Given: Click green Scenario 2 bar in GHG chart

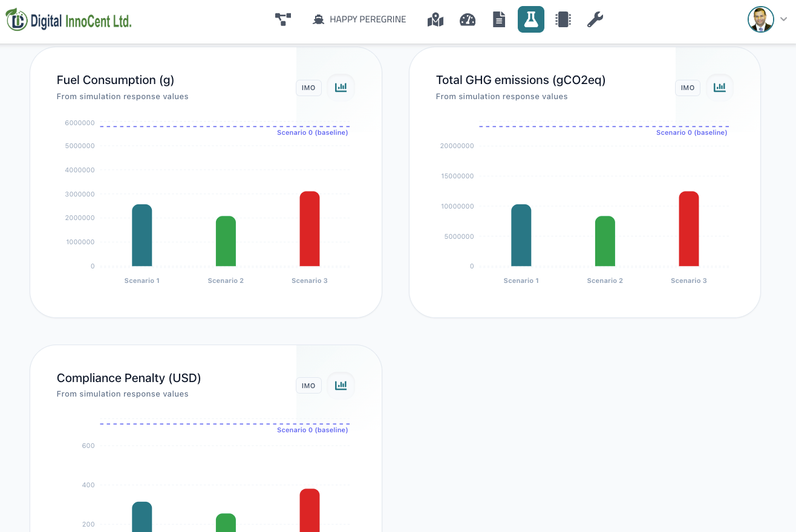Looking at the screenshot, I should pos(605,241).
